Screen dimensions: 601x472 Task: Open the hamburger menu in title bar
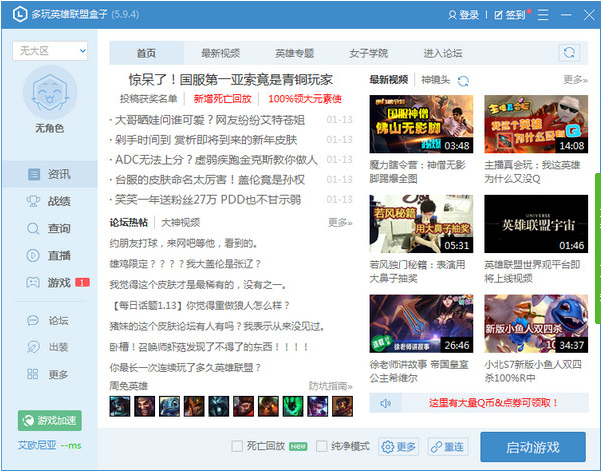click(x=543, y=15)
